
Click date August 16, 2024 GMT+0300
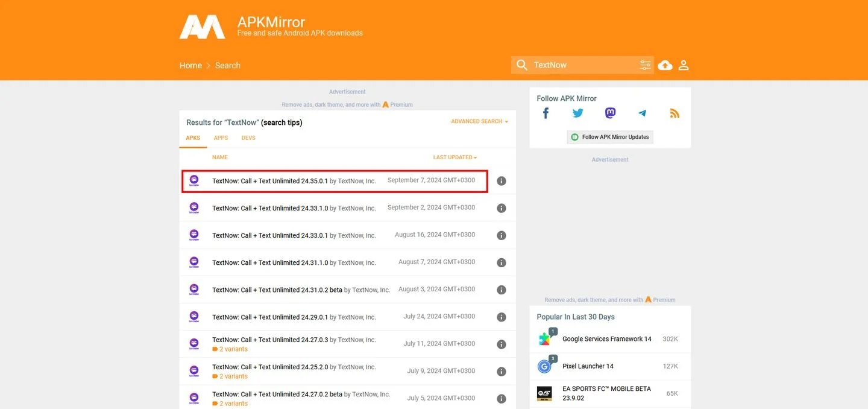[x=435, y=235]
